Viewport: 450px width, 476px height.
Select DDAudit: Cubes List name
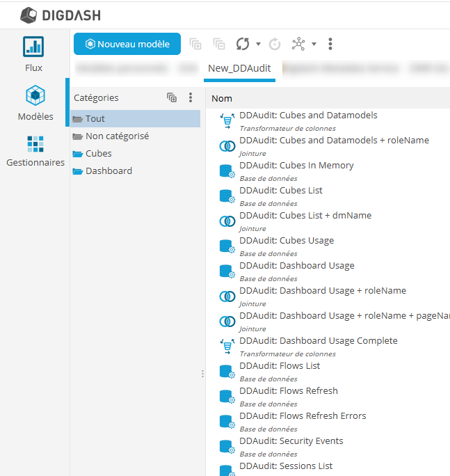(281, 191)
